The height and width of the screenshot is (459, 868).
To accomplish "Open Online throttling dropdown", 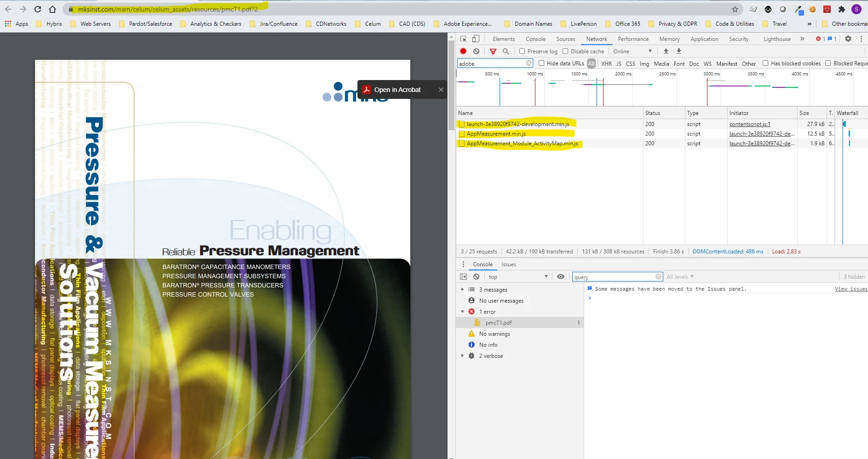I will [632, 51].
